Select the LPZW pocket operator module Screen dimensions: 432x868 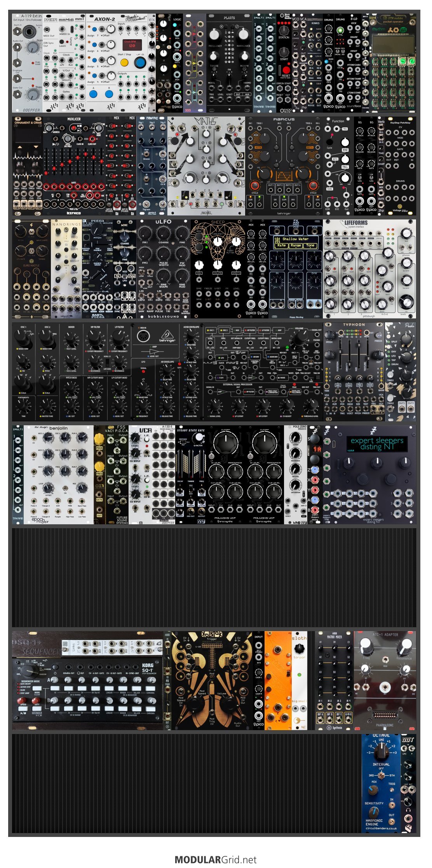coord(392,63)
